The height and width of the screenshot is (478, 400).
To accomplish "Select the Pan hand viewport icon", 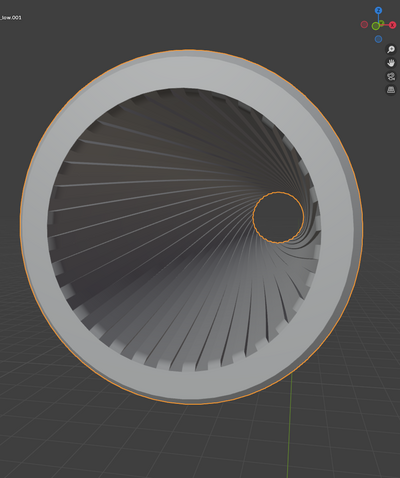I will click(x=391, y=63).
